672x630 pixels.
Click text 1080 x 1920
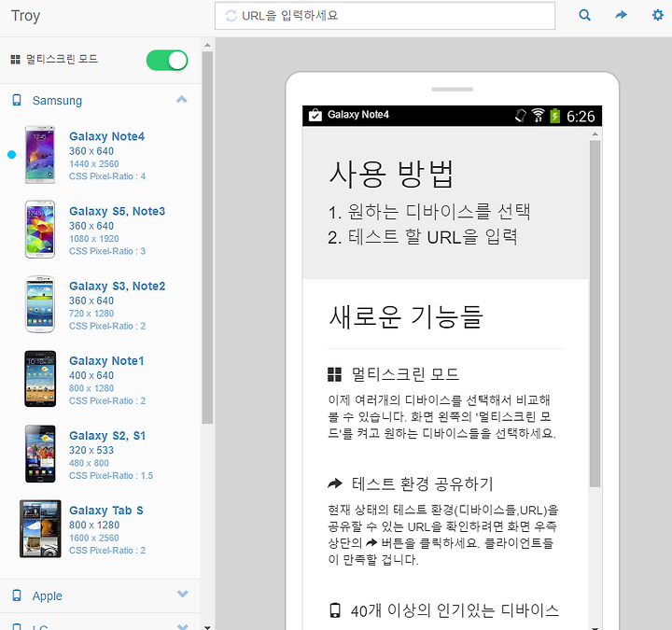coord(94,238)
